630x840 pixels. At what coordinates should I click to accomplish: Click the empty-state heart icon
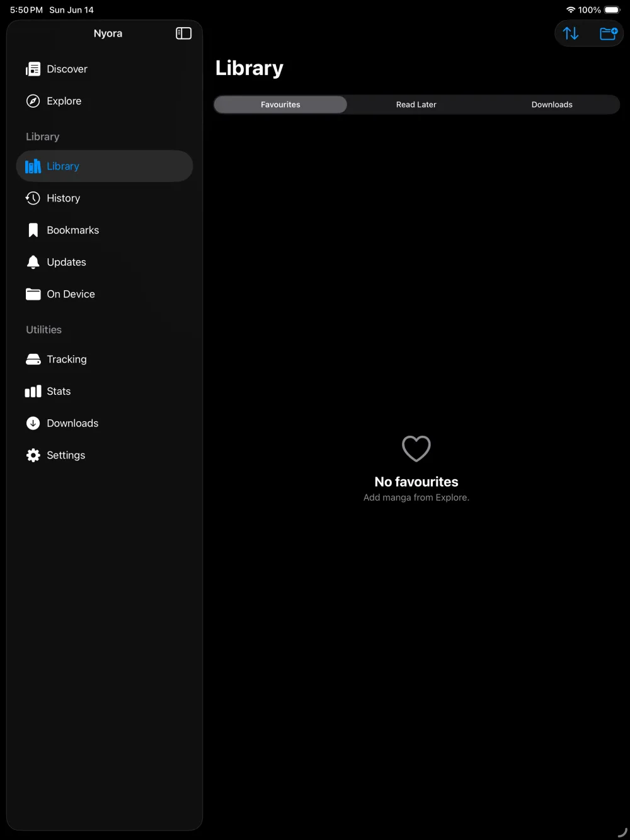pos(416,448)
